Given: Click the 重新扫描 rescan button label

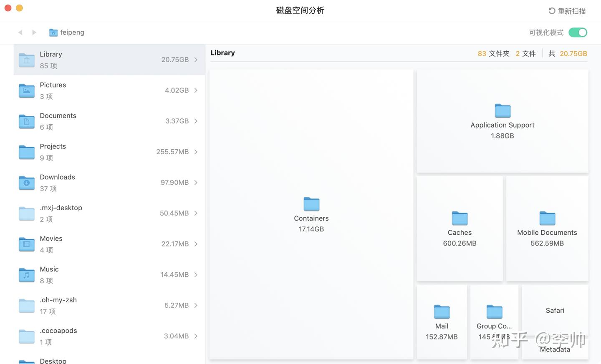Looking at the screenshot, I should point(572,11).
